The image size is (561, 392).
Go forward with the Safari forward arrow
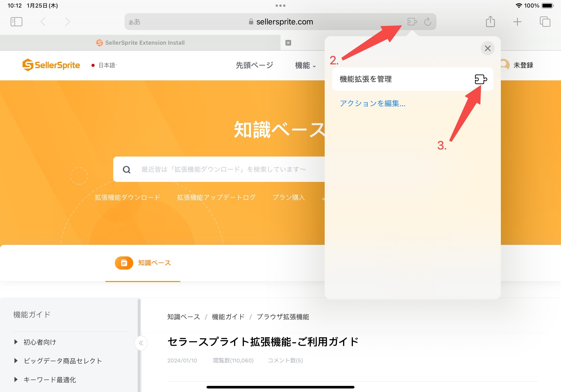67,22
